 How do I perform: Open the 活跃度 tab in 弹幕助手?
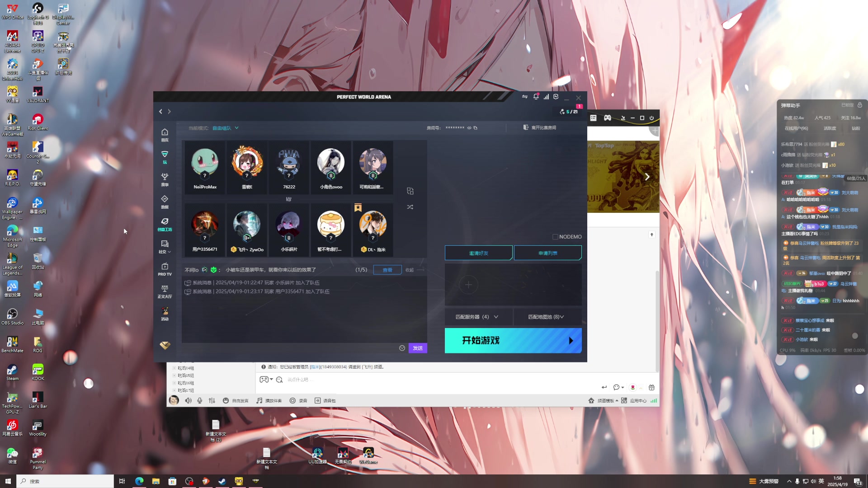pyautogui.click(x=830, y=128)
